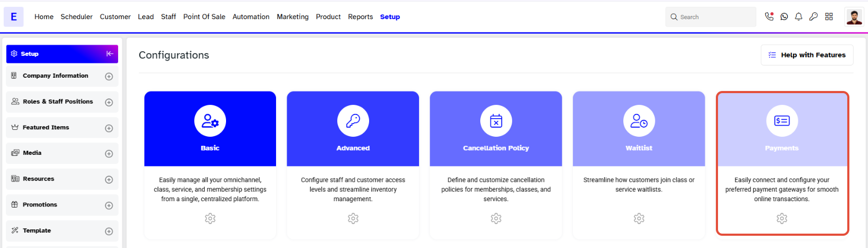Screen dimensions: 868x248
Task: Open the Scheduler menu
Action: (77, 17)
